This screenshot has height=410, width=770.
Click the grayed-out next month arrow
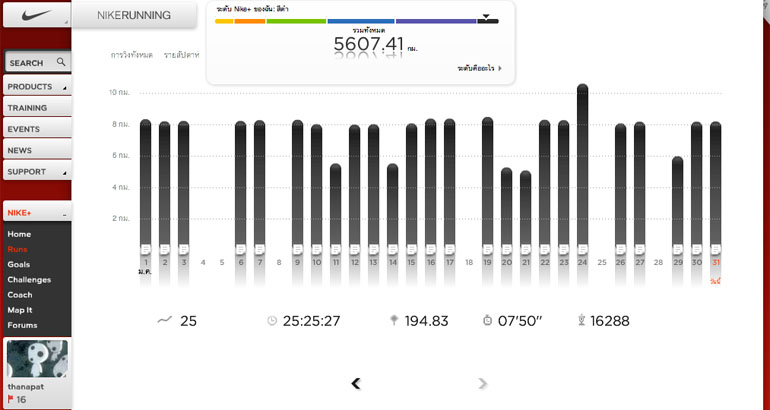[x=483, y=383]
